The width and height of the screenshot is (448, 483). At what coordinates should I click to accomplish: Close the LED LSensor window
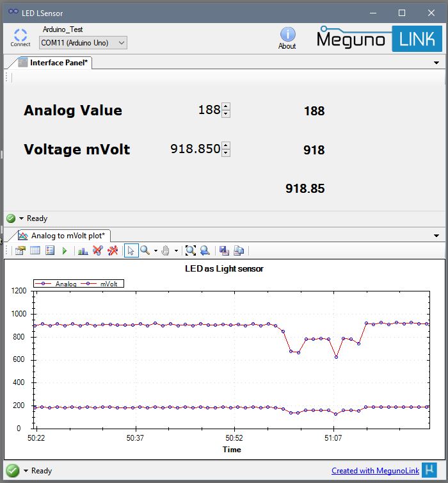pos(431,13)
